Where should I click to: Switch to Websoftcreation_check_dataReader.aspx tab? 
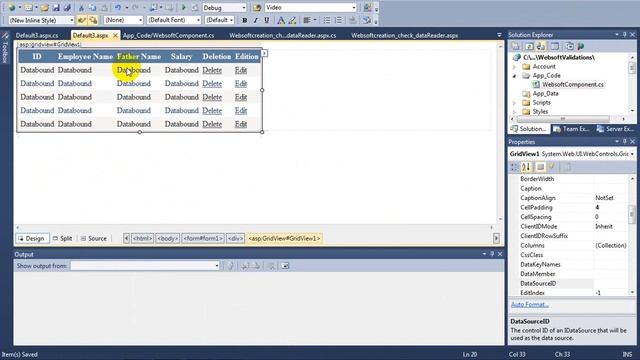404,36
